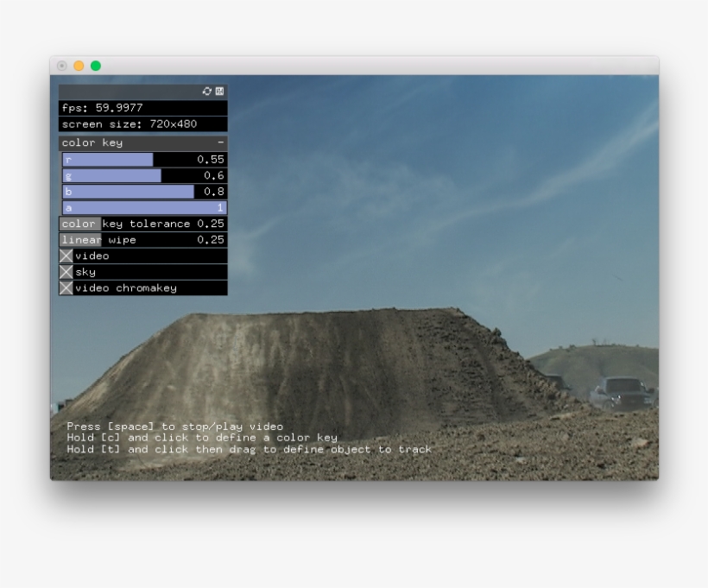Viewport: 708px width, 588px height.
Task: Click the linear wipe slider
Action: point(143,240)
